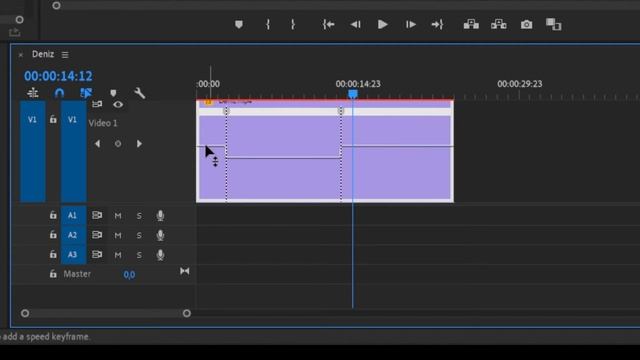Go to next keyframe on Video 1
The height and width of the screenshot is (360, 640).
pos(139,144)
